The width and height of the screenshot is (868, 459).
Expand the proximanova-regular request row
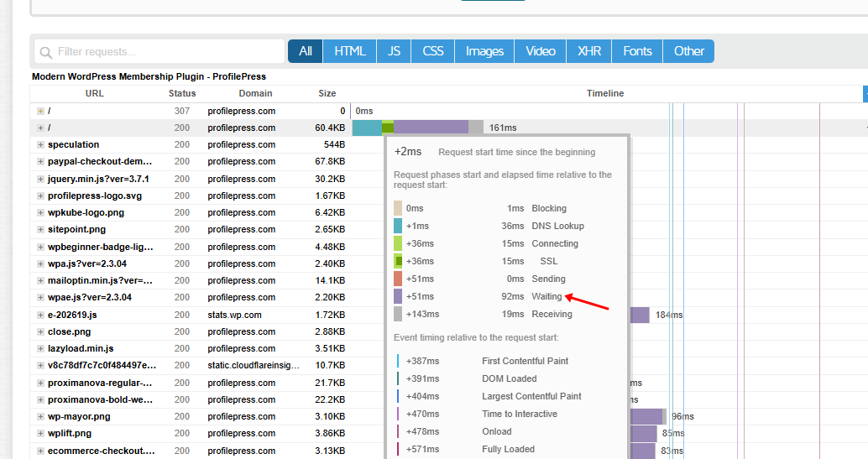point(40,383)
